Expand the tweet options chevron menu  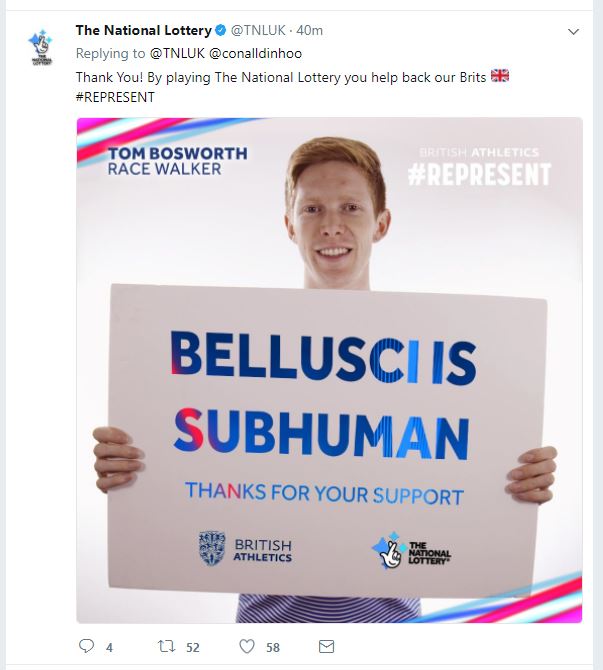573,31
